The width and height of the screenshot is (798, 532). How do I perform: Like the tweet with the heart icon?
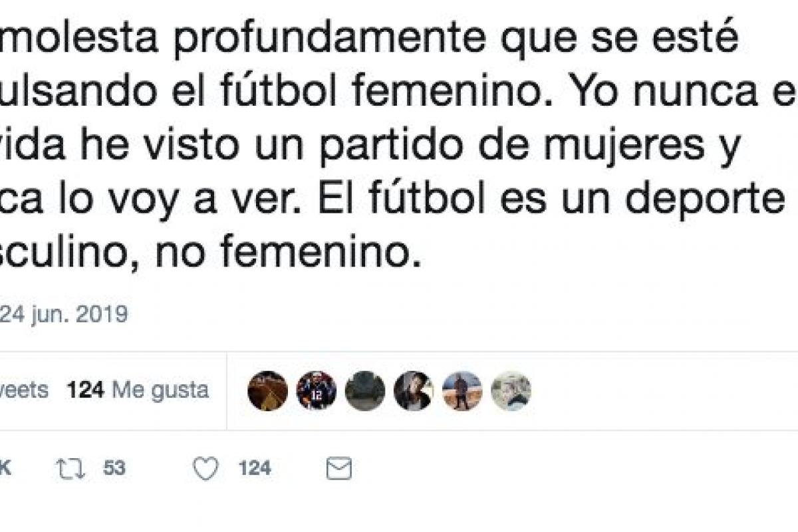click(x=205, y=469)
